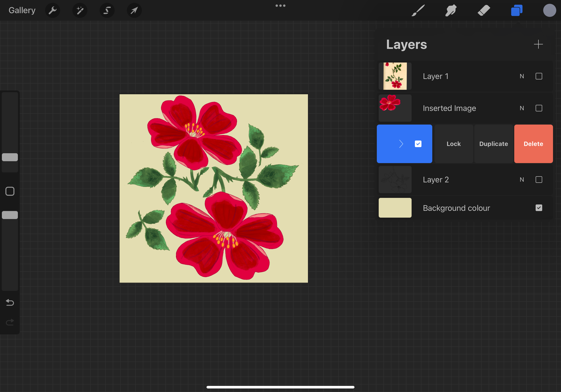Return to the Gallery

point(22,11)
